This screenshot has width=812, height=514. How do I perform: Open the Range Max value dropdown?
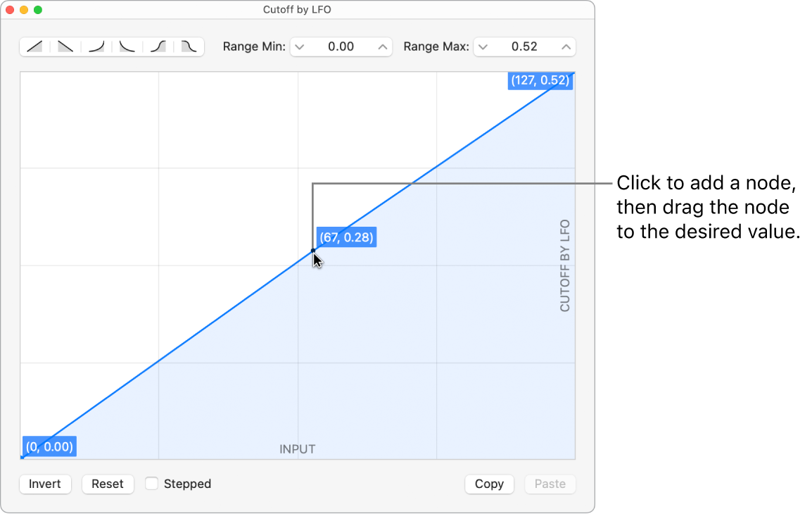[x=483, y=46]
